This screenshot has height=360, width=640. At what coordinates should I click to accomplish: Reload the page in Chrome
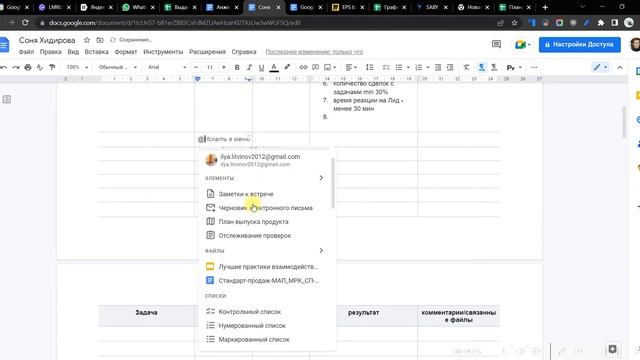tap(25, 23)
